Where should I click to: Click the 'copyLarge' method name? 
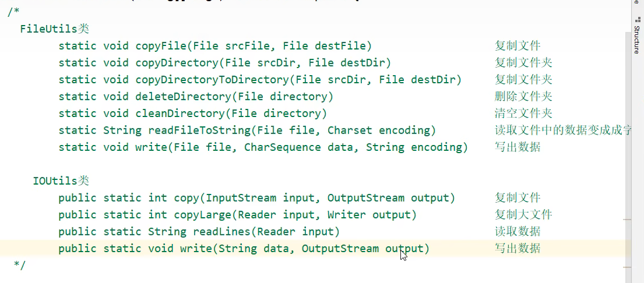tap(203, 215)
